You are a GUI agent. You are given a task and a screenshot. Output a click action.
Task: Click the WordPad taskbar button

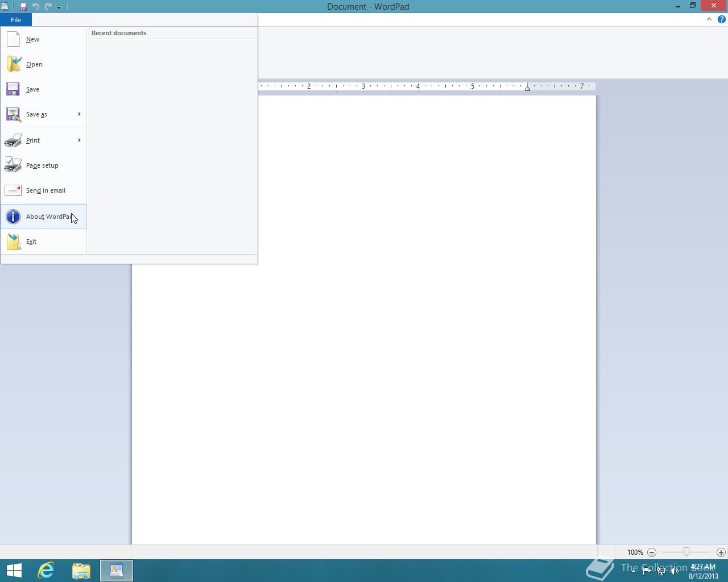point(117,570)
